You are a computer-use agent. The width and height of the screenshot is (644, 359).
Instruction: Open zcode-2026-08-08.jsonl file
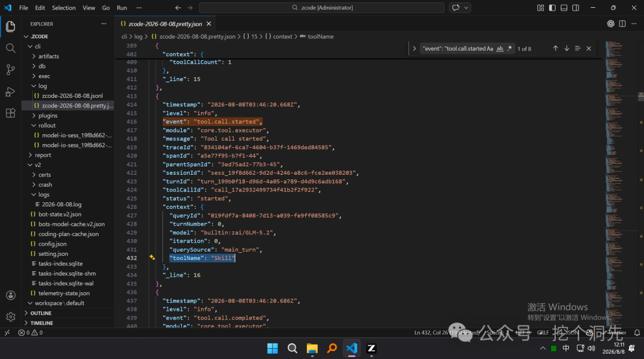point(72,95)
